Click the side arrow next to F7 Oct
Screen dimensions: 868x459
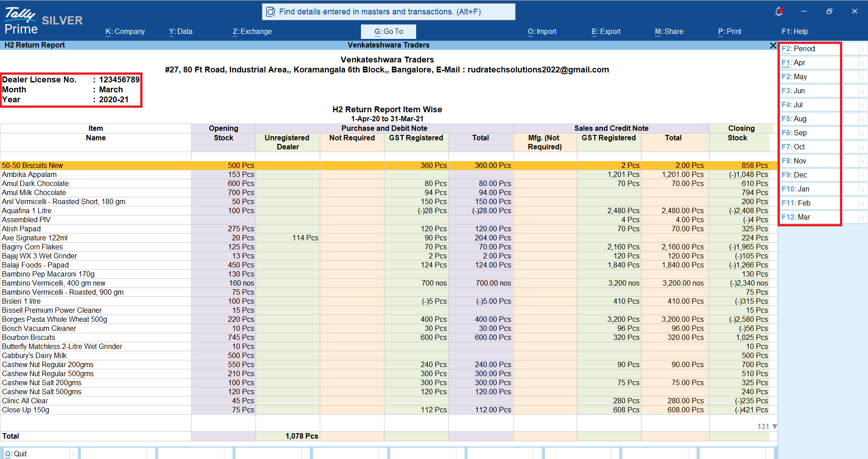coord(863,147)
